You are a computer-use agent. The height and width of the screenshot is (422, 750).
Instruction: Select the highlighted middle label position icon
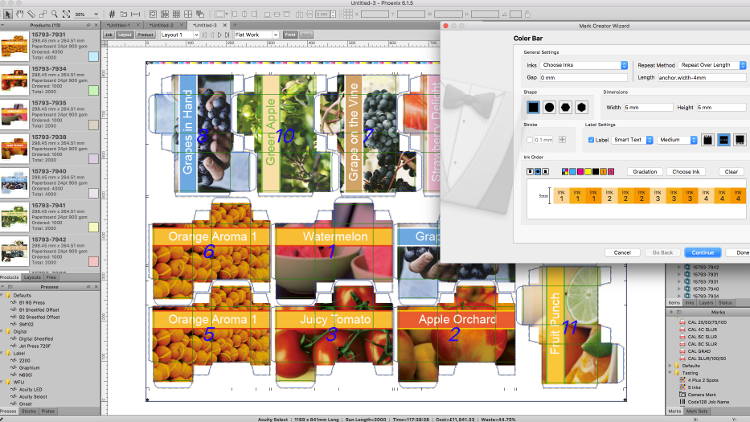(x=724, y=140)
